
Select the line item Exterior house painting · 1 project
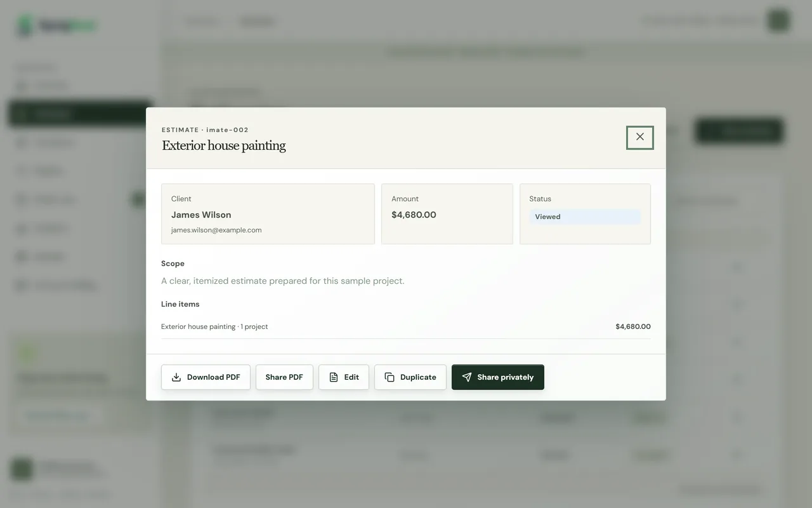214,326
